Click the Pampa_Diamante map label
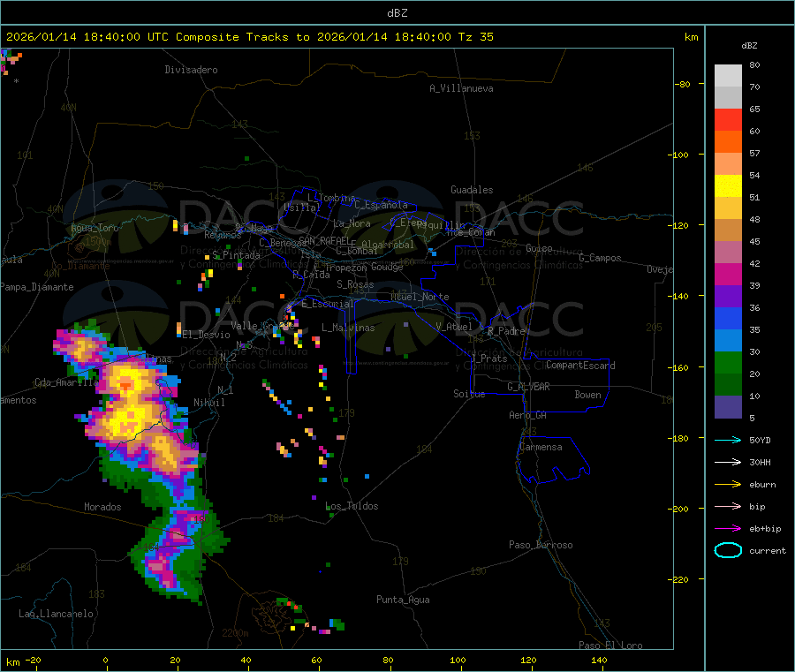Image resolution: width=795 pixels, height=672 pixels. click(x=36, y=287)
